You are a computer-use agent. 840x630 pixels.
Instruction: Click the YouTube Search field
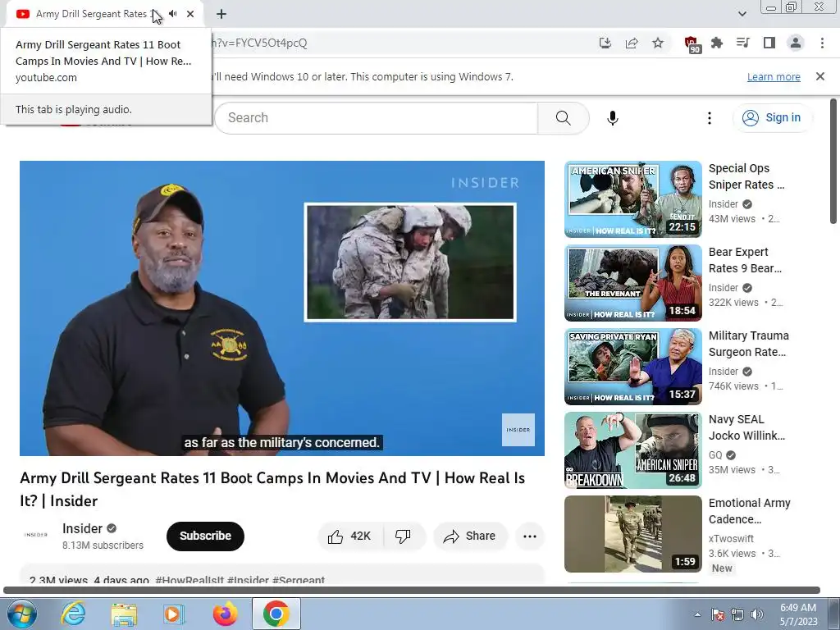[377, 118]
